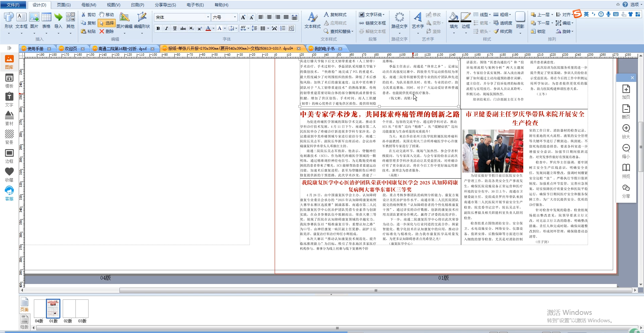Toggle italic formatting
Viewport: 644px width, 333px height.
click(x=166, y=29)
